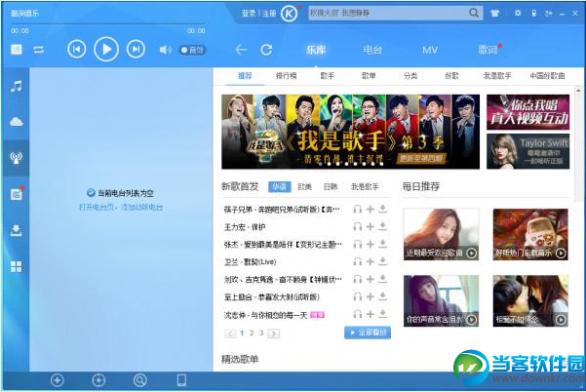The height and width of the screenshot is (392, 586).
Task: Add 卫兰 - 默契(Live) to playlist
Action: [371, 261]
